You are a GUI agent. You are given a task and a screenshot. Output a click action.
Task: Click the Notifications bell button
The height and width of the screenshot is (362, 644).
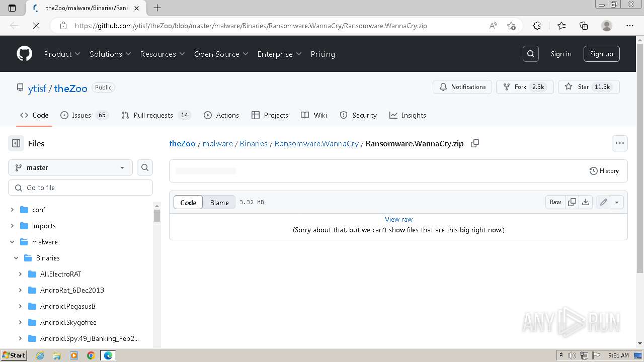coord(462,87)
